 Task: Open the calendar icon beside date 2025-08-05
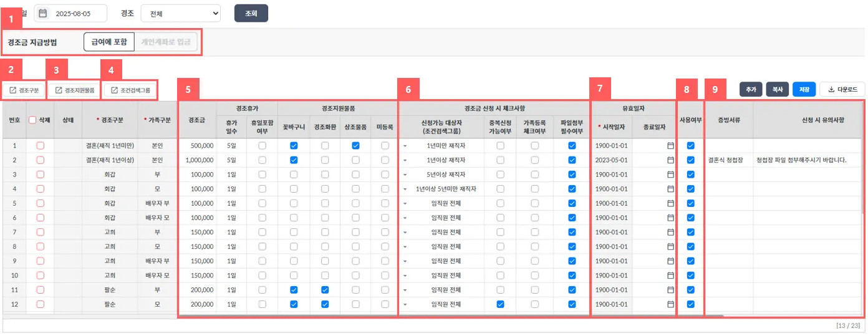click(x=43, y=13)
